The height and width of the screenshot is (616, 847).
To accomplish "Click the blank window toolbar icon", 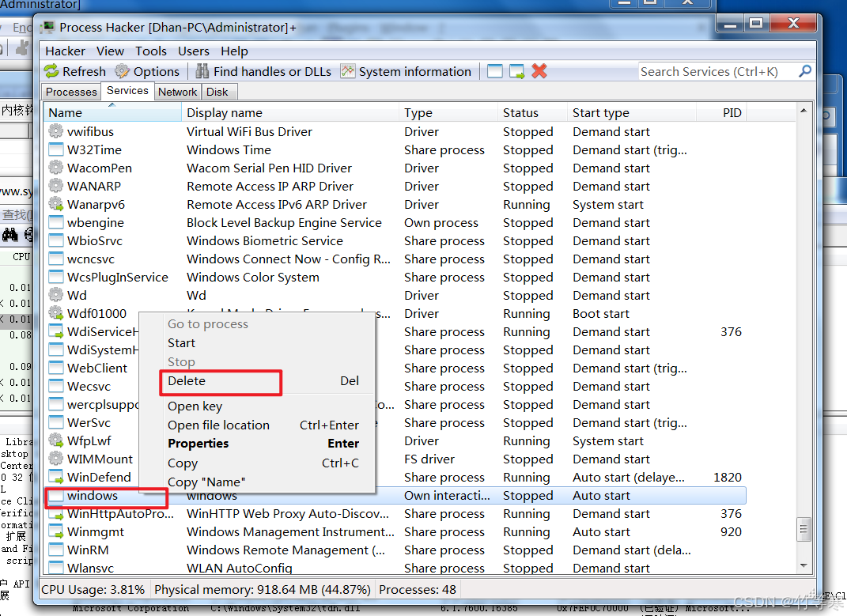I will [x=495, y=71].
